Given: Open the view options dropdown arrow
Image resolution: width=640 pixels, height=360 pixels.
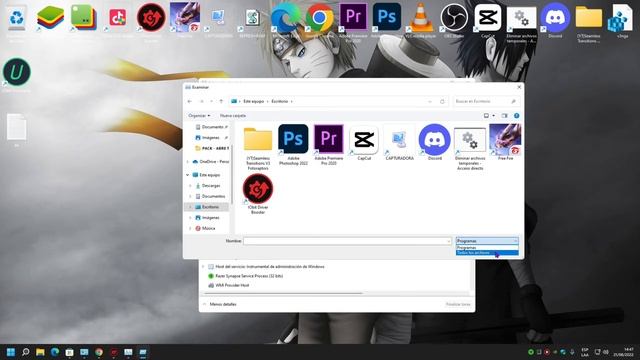Looking at the screenshot, I should 493,116.
